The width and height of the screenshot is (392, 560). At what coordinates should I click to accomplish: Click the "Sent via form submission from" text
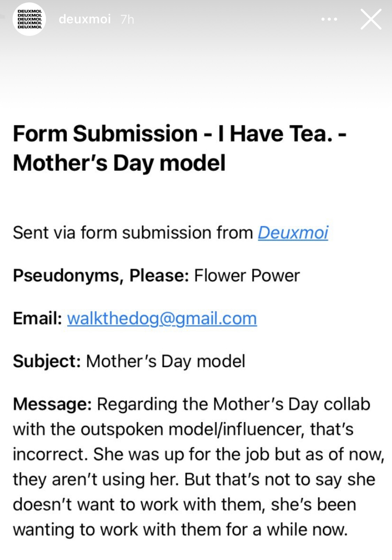[x=133, y=233]
